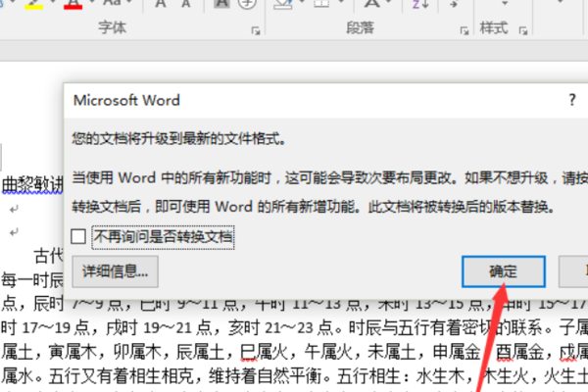Open the 段落 group dialog launcher
Image resolution: width=588 pixels, height=392 pixels.
coord(465,30)
